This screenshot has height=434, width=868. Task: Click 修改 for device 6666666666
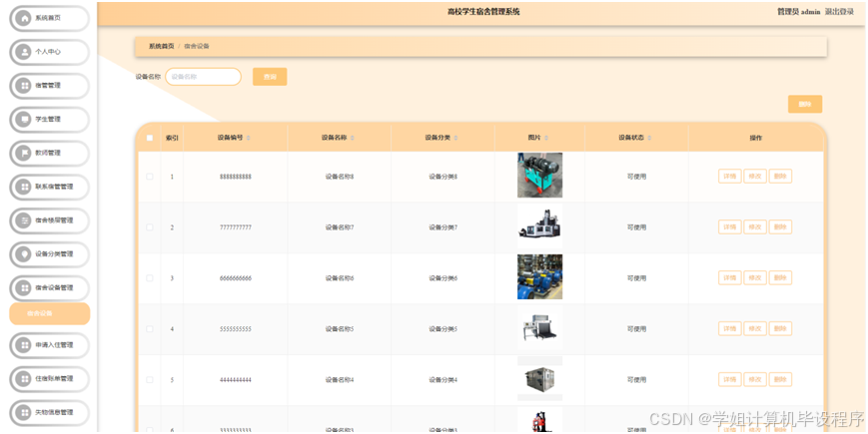(x=755, y=278)
